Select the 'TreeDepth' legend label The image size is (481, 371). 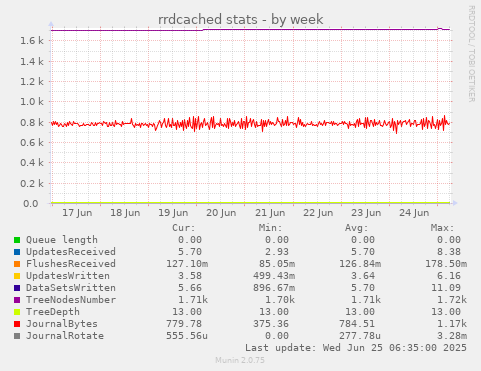53,312
